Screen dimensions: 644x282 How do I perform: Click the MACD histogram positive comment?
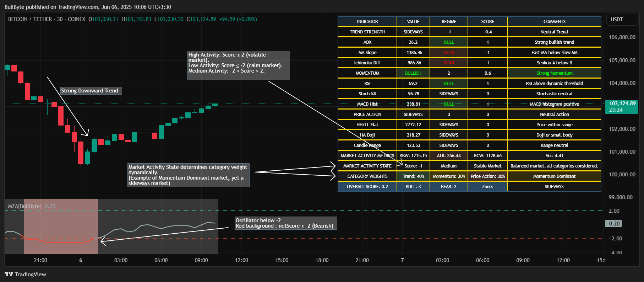[x=554, y=104]
